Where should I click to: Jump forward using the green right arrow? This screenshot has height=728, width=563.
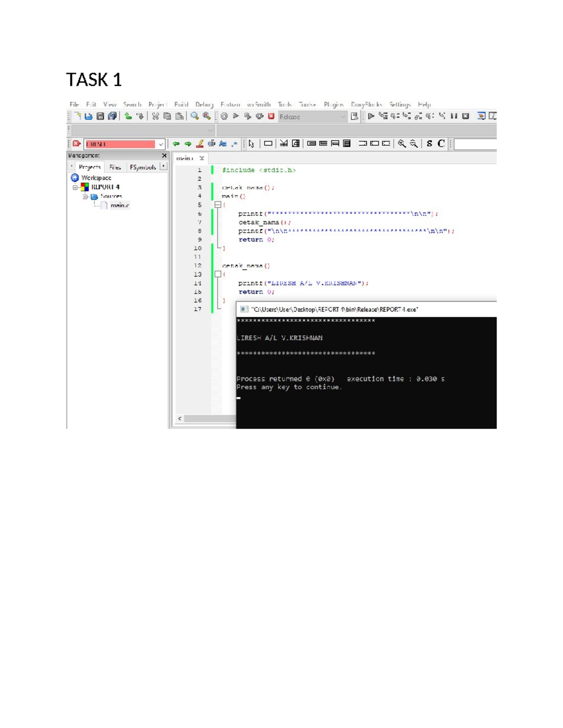coord(188,144)
